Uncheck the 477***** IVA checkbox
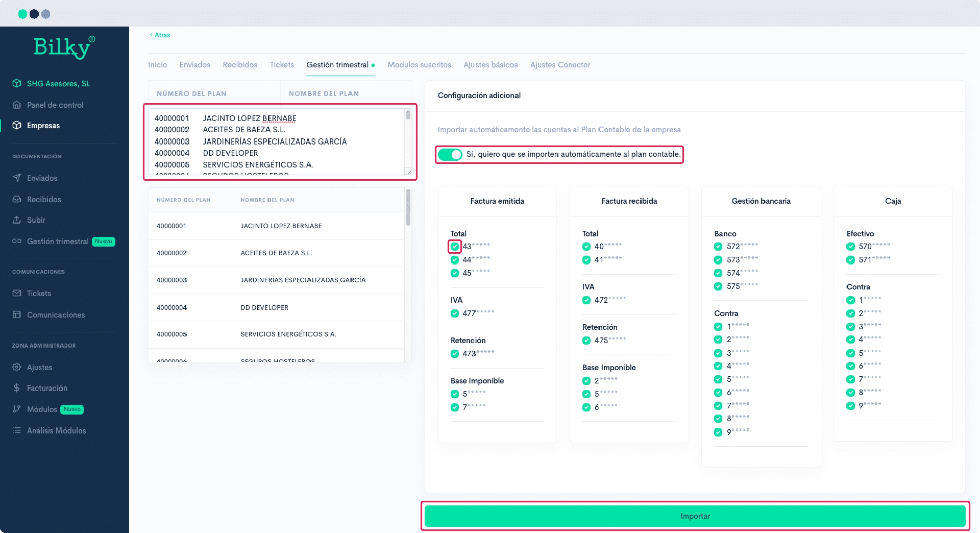 (455, 313)
